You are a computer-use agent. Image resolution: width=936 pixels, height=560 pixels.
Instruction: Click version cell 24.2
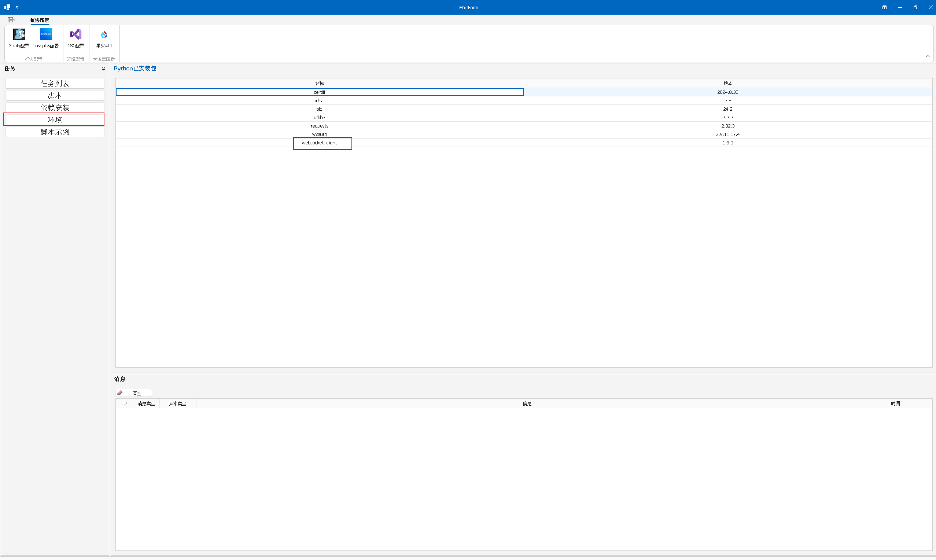pos(728,109)
